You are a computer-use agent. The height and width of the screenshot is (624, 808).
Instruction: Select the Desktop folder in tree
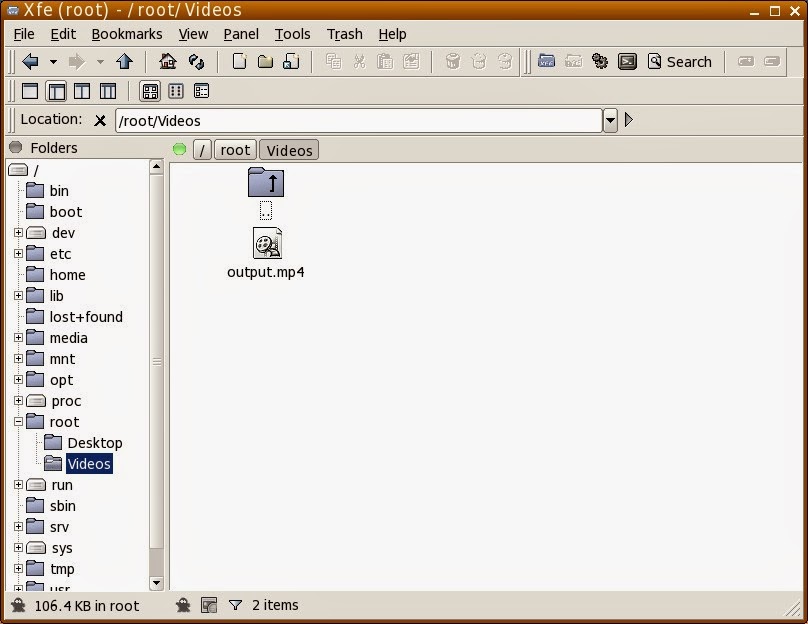click(x=95, y=443)
